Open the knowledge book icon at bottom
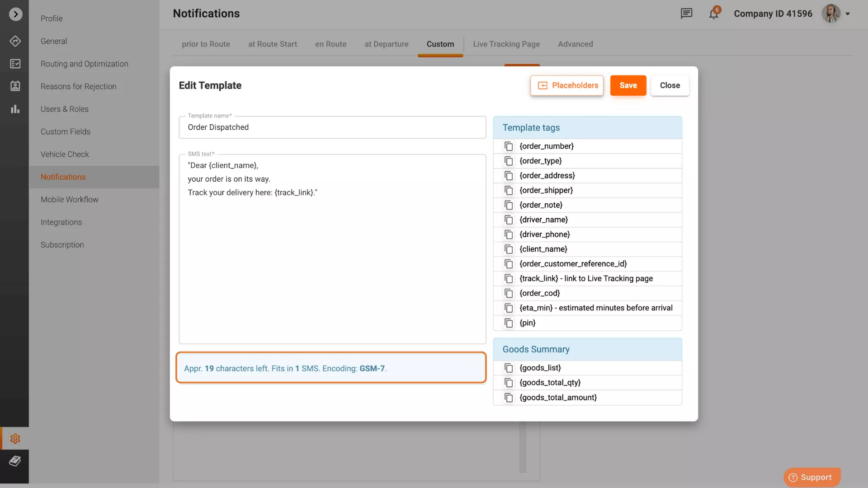This screenshot has width=868, height=488. 15,461
